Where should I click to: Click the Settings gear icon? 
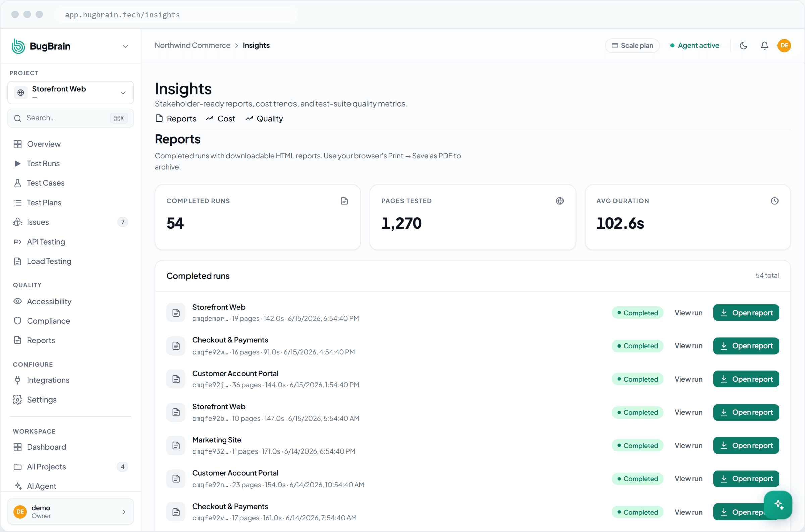pos(18,400)
